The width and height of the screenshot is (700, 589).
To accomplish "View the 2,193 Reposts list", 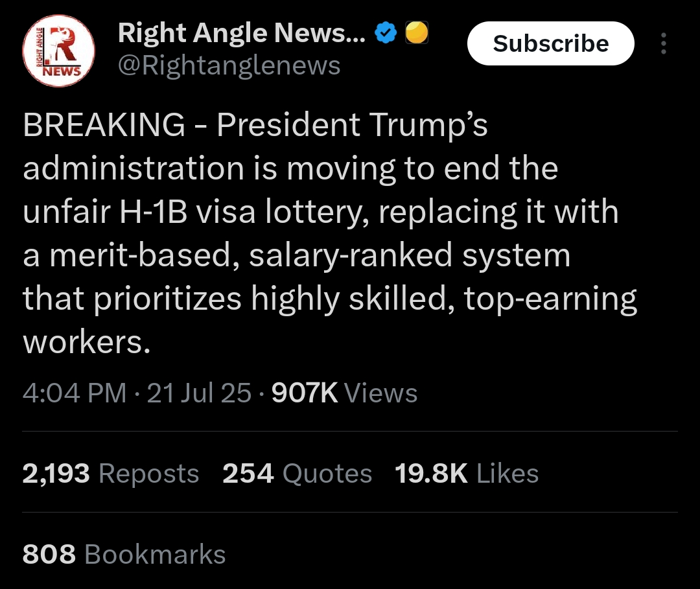I will pos(111,474).
